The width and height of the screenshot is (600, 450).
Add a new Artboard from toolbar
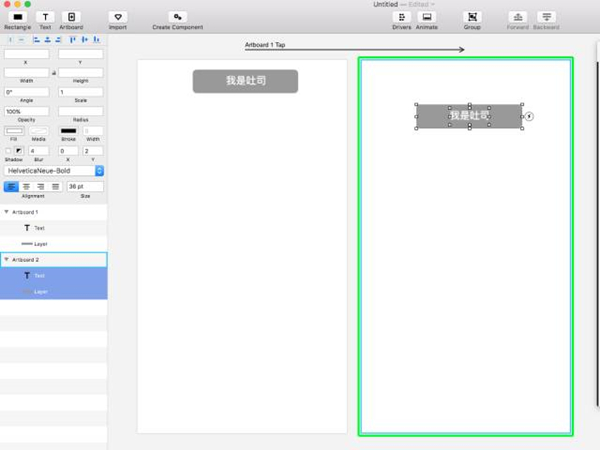(71, 21)
